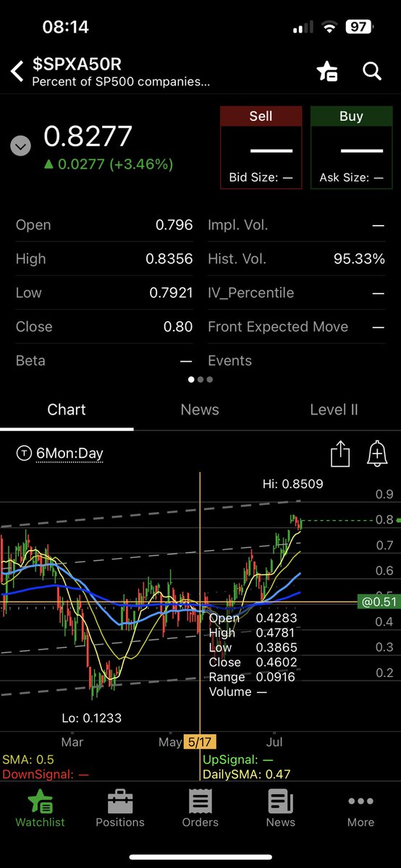
Task: Tap the Events label
Action: pyautogui.click(x=230, y=361)
